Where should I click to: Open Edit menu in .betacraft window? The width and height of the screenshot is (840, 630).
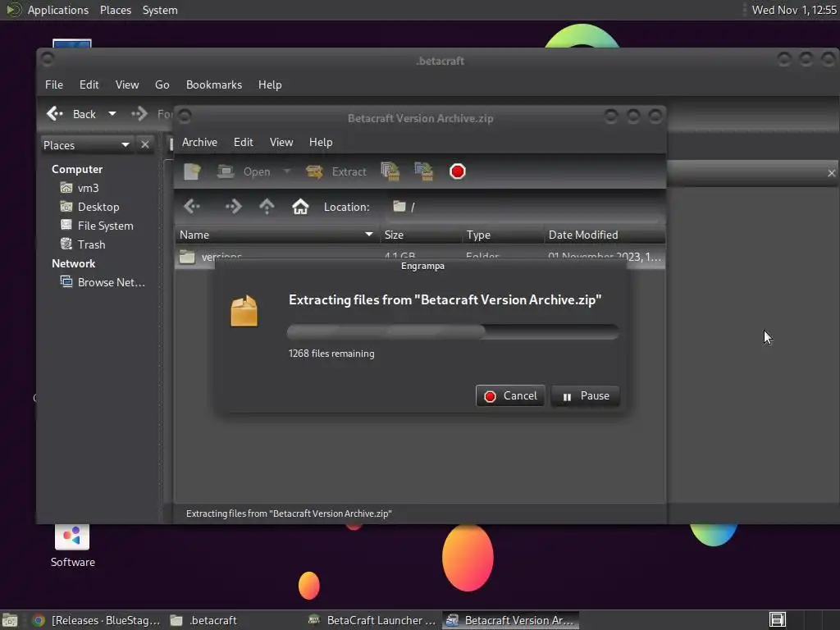click(x=89, y=84)
